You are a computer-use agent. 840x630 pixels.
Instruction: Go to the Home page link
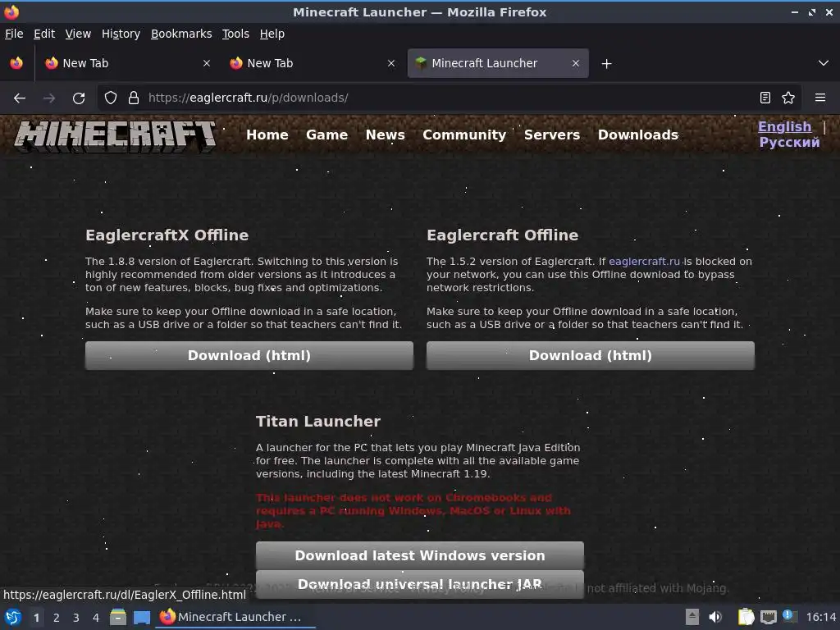coord(267,135)
